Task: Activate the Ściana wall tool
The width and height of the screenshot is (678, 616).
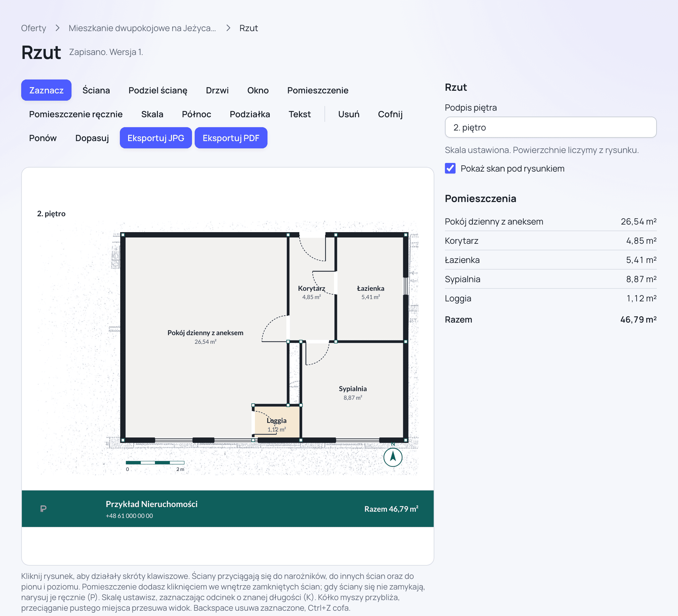Action: pyautogui.click(x=96, y=90)
